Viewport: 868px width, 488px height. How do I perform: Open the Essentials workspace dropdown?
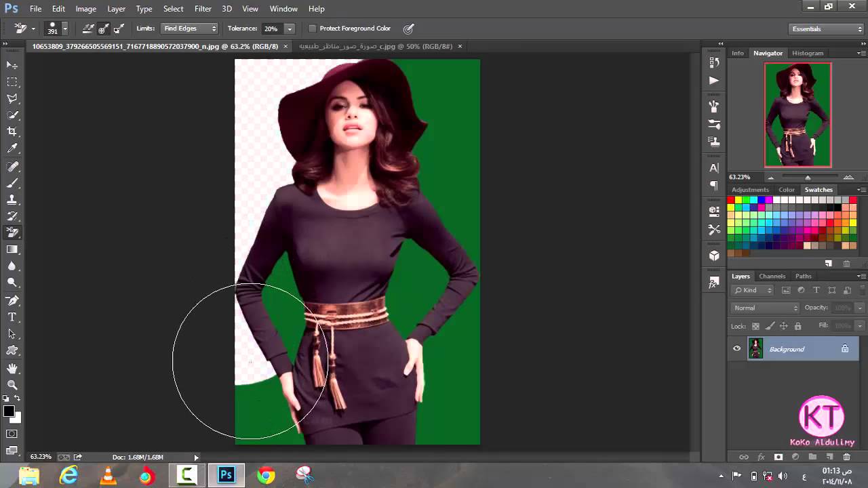(x=827, y=28)
